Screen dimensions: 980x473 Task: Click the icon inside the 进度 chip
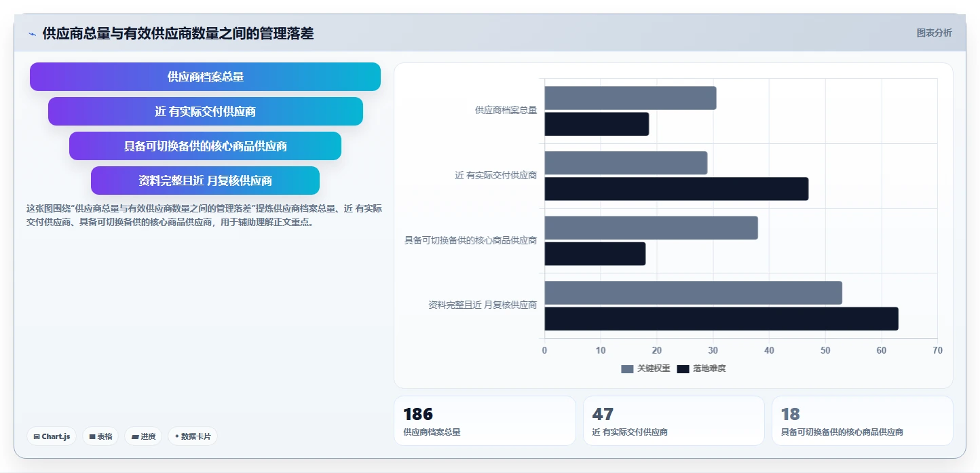coord(134,436)
